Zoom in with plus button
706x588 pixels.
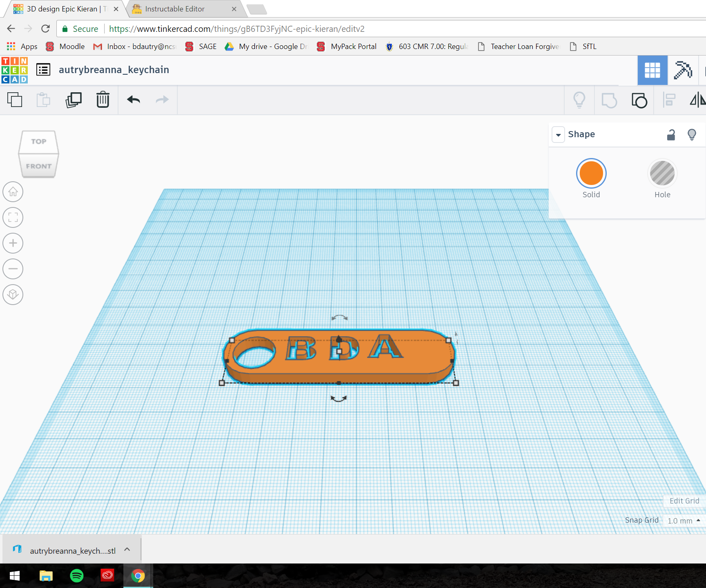point(13,243)
